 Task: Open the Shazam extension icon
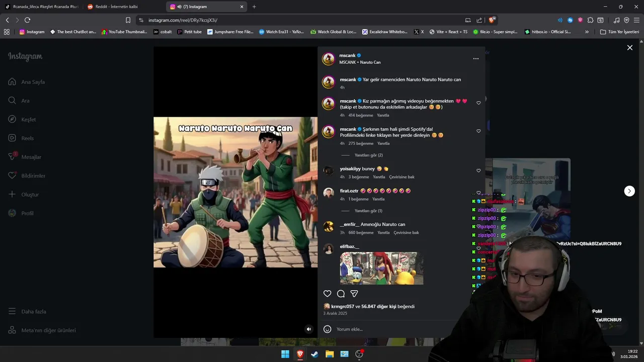[x=570, y=20]
